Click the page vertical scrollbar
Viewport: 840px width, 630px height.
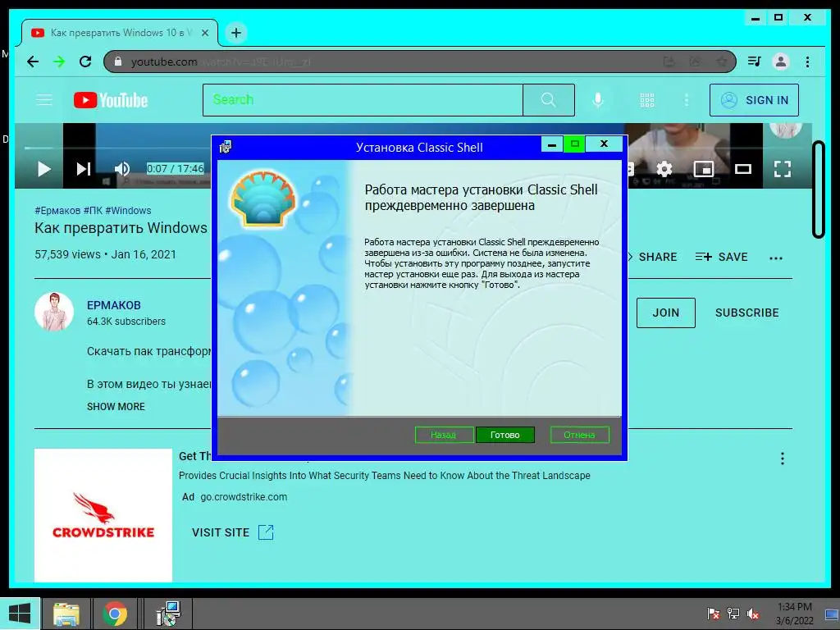coord(818,189)
